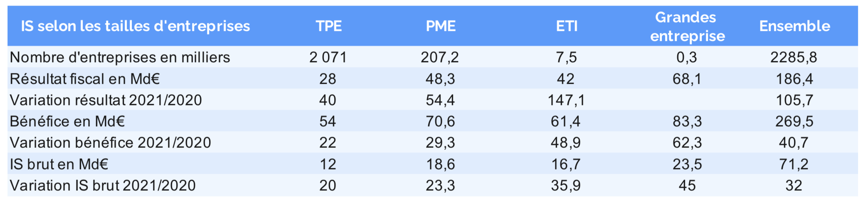The width and height of the screenshot is (868, 204).
Task: Select the Ensemble total cell 2285,8
Action: (x=794, y=57)
